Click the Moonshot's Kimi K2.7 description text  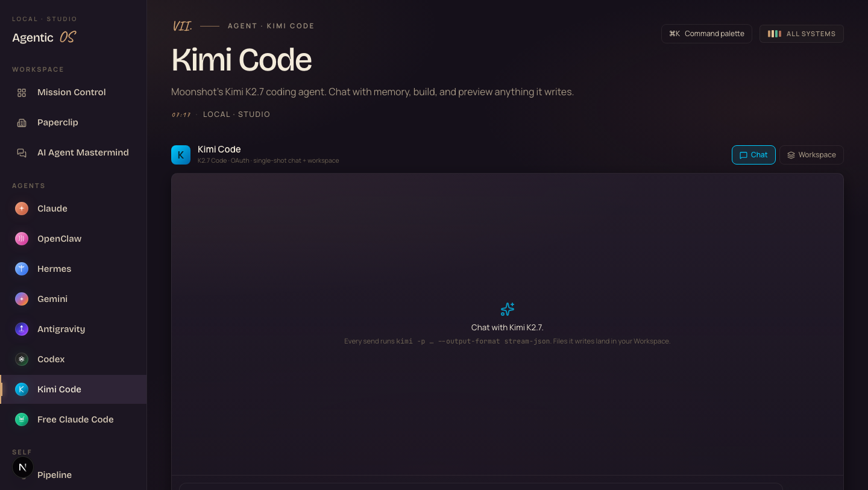373,92
